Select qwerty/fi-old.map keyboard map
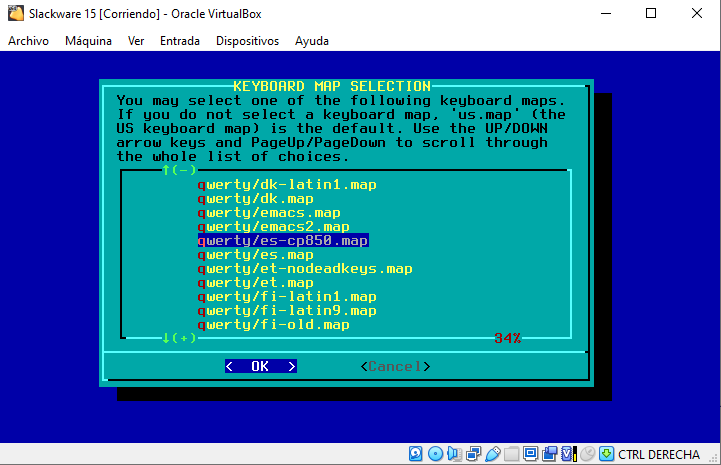Viewport: 721px width, 465px height. 274,325
